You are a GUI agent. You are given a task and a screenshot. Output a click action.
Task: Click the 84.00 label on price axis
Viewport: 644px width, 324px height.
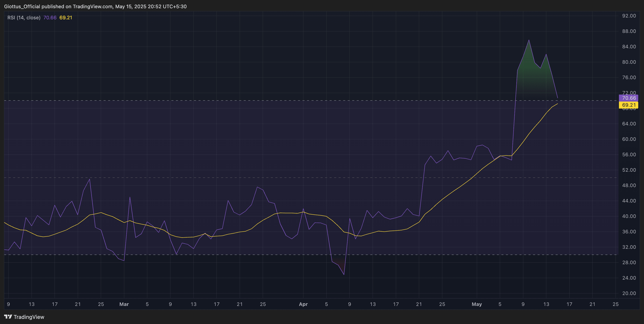[629, 46]
